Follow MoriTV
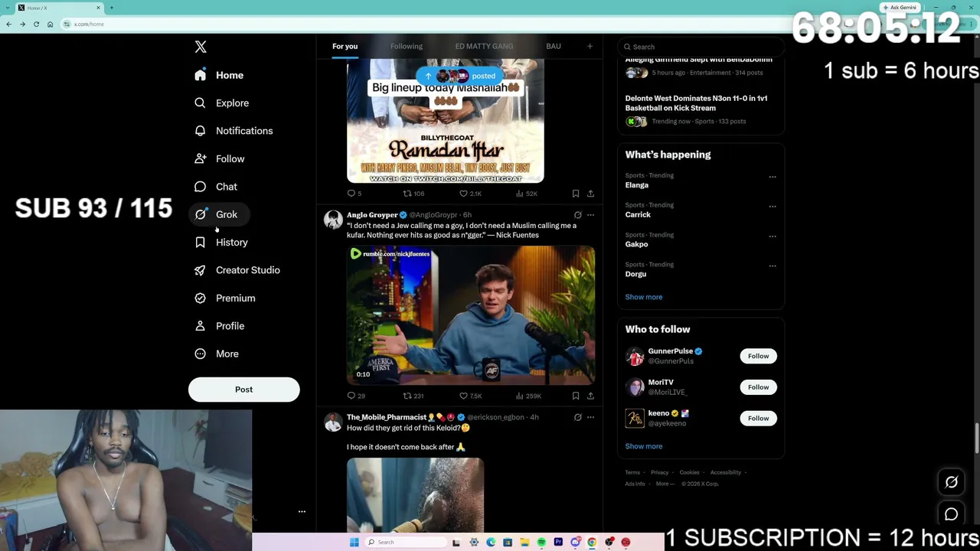Screen dimensions: 980x551 coord(758,387)
